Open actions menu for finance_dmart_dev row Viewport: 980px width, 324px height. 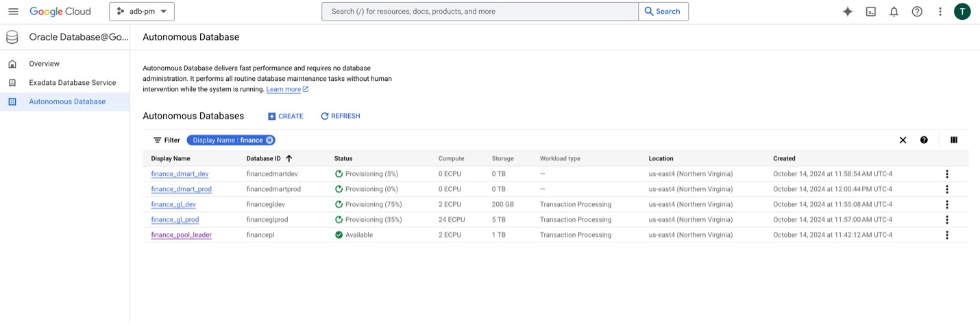tap(947, 174)
